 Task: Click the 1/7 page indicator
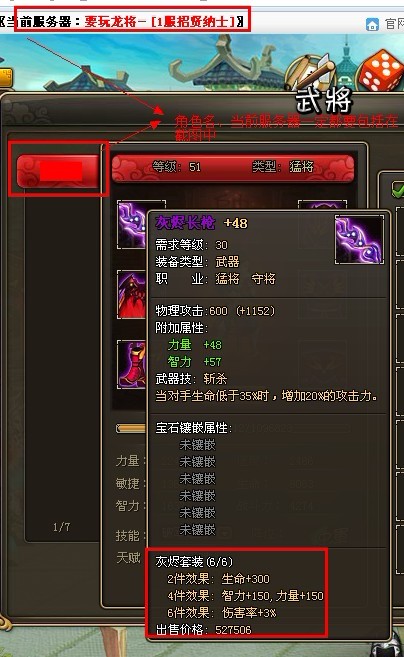61,527
